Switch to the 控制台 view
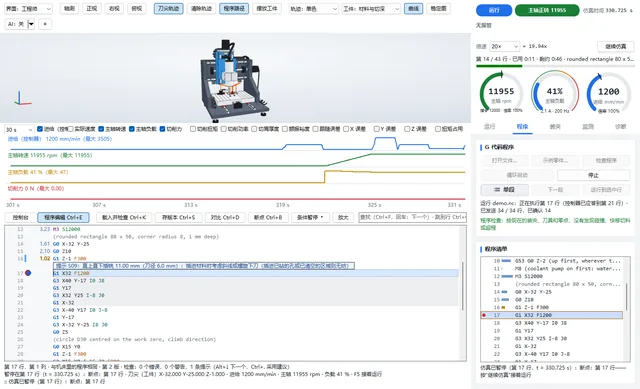 [x=20, y=218]
